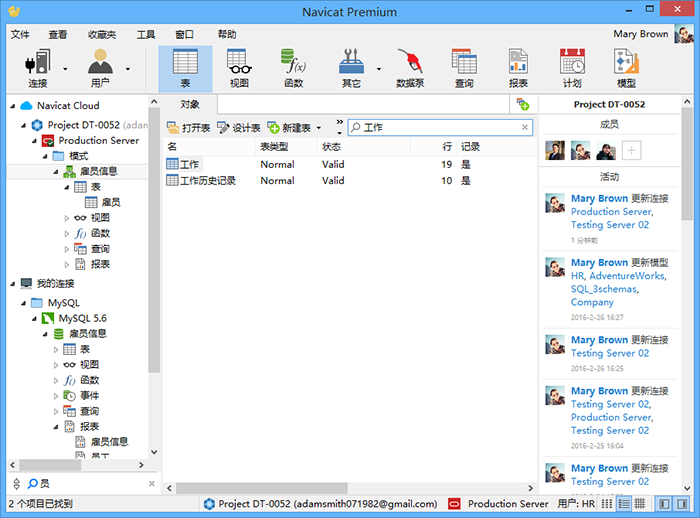The height and width of the screenshot is (518, 700).
Task: Click the 连接 (Connection) toolbar icon
Action: (x=38, y=68)
